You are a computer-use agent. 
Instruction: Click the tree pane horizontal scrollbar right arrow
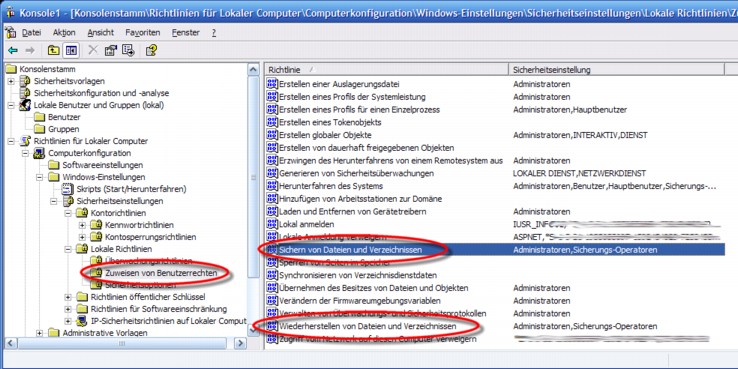pos(241,343)
